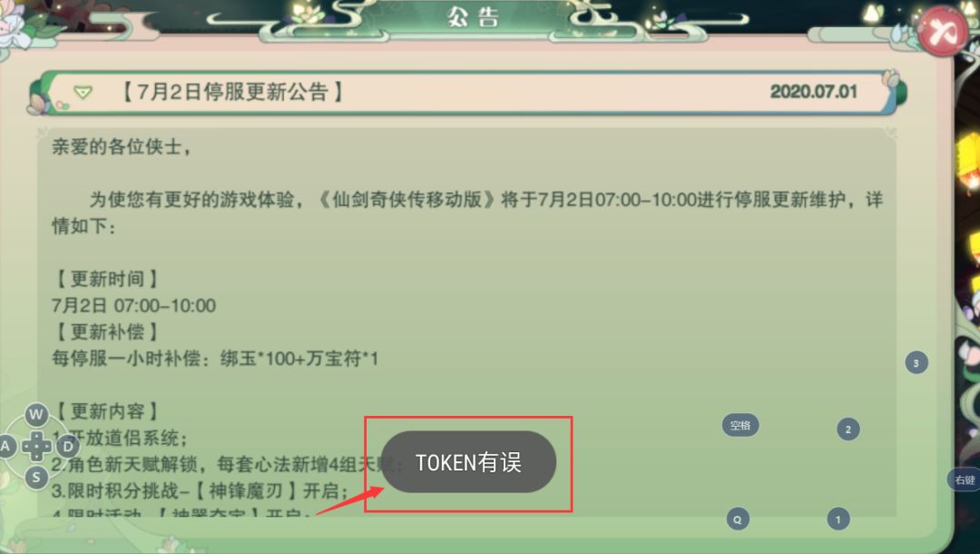
Task: Tap the number 2 key overlay
Action: (x=848, y=429)
